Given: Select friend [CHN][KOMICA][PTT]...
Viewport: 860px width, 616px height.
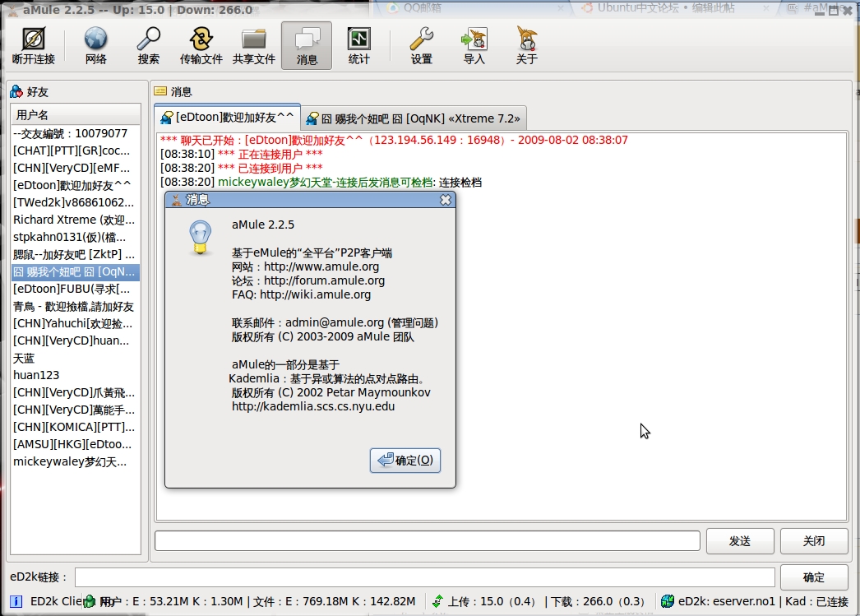Looking at the screenshot, I should coord(76,427).
